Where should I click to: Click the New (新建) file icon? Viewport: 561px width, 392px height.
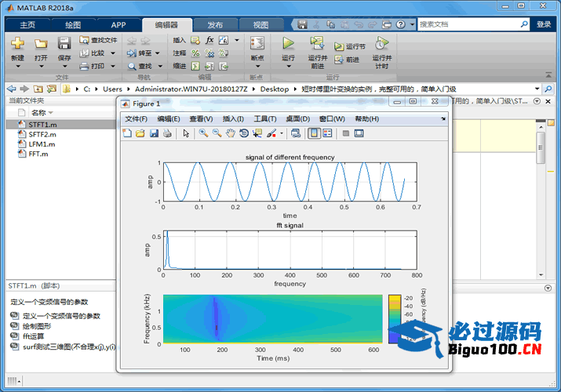pyautogui.click(x=17, y=43)
